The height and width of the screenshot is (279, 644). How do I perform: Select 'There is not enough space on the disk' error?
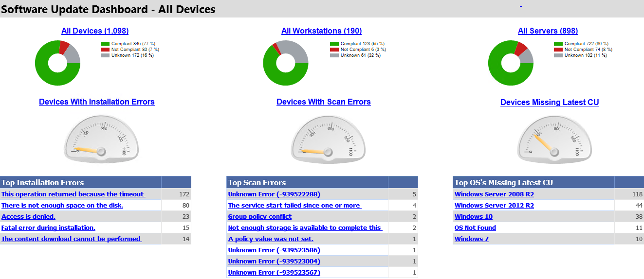pyautogui.click(x=62, y=206)
